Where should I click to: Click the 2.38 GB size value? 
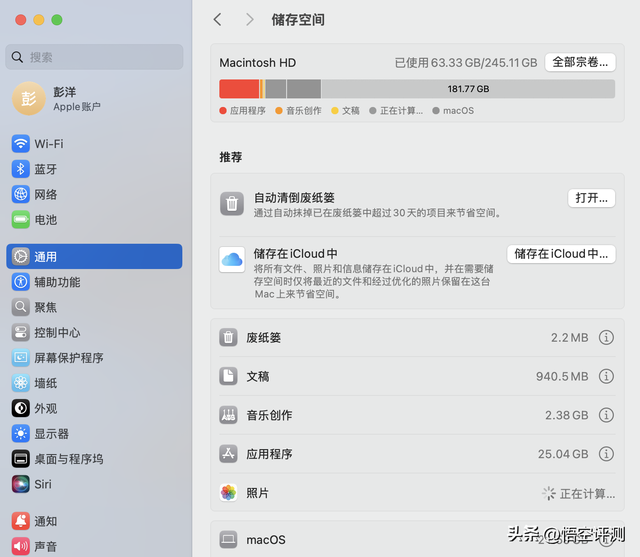tap(567, 415)
